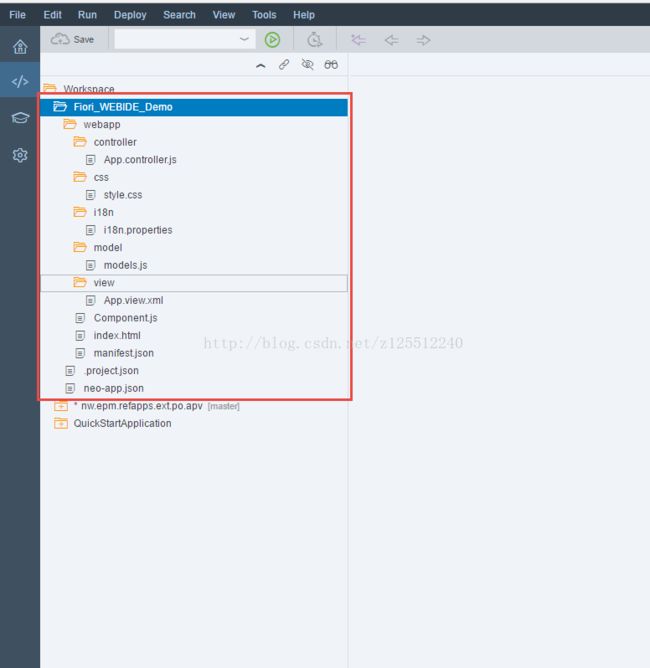Click file icon beside i18n.properties

click(90, 230)
